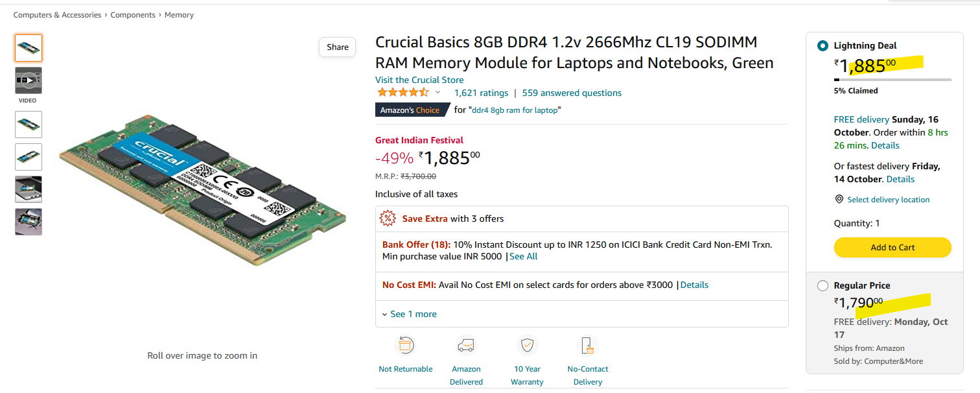Viewport: 980px width, 393px height.
Task: Click the Amazon Delivered truck icon
Action: pos(466,346)
